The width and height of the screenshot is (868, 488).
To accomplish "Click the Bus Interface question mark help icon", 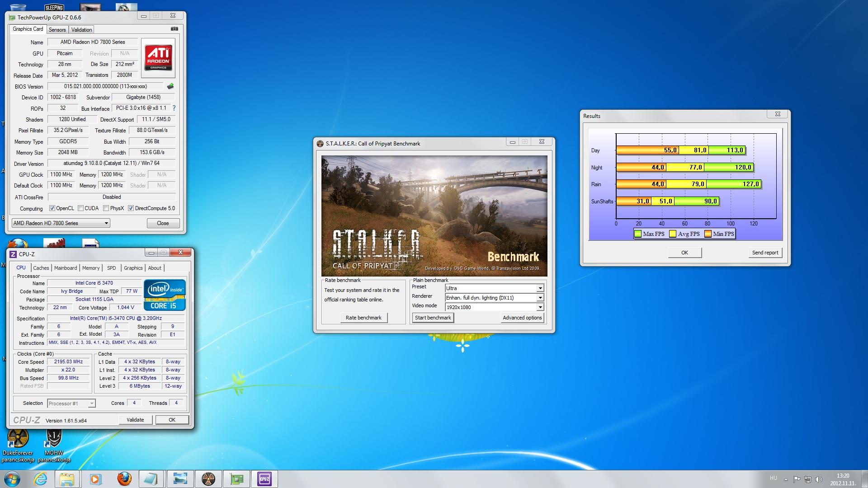I will (174, 108).
